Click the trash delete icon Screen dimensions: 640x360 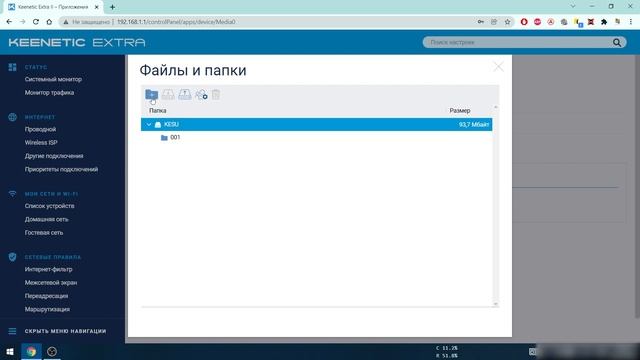pos(216,95)
